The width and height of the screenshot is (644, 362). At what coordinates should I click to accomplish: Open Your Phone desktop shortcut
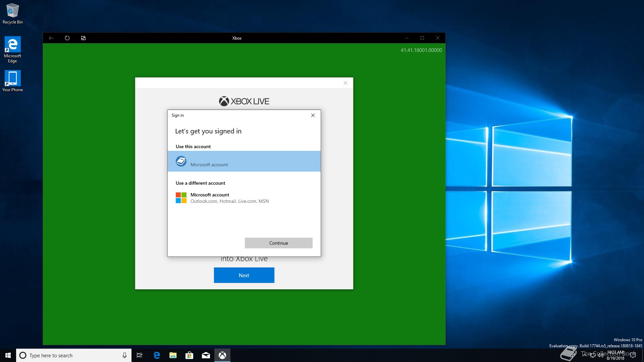pyautogui.click(x=13, y=81)
